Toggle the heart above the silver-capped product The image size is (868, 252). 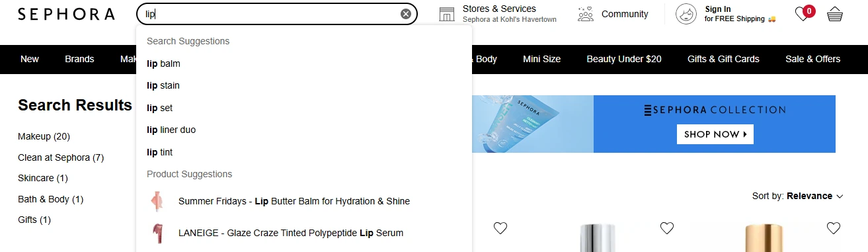[667, 228]
